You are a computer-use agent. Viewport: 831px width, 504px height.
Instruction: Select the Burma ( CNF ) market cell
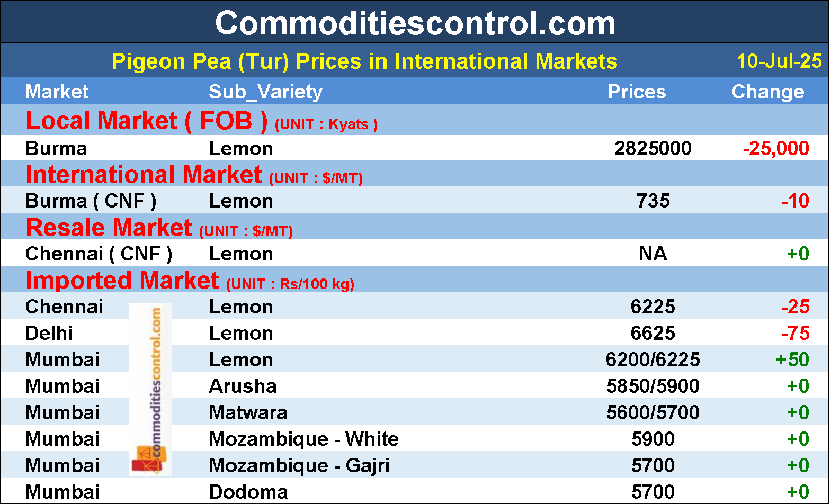pos(91,201)
